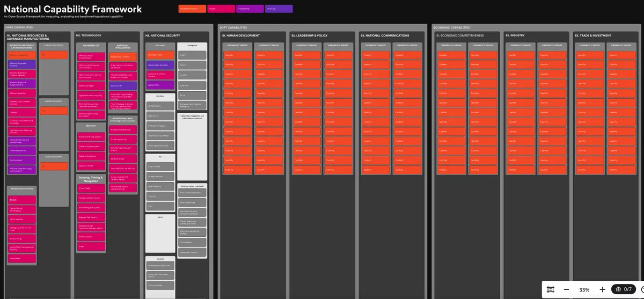Click the Quantum group heading
This screenshot has width=644, height=299.
pyautogui.click(x=91, y=127)
